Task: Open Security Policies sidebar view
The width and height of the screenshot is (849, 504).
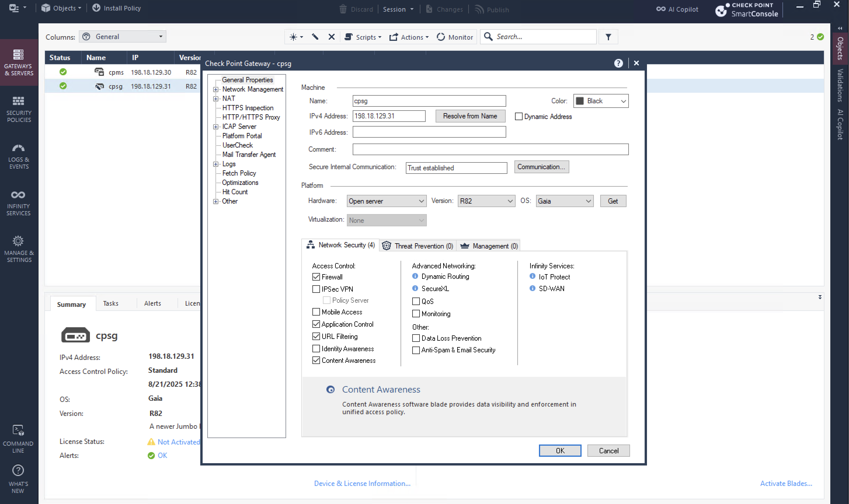Action: tap(19, 109)
